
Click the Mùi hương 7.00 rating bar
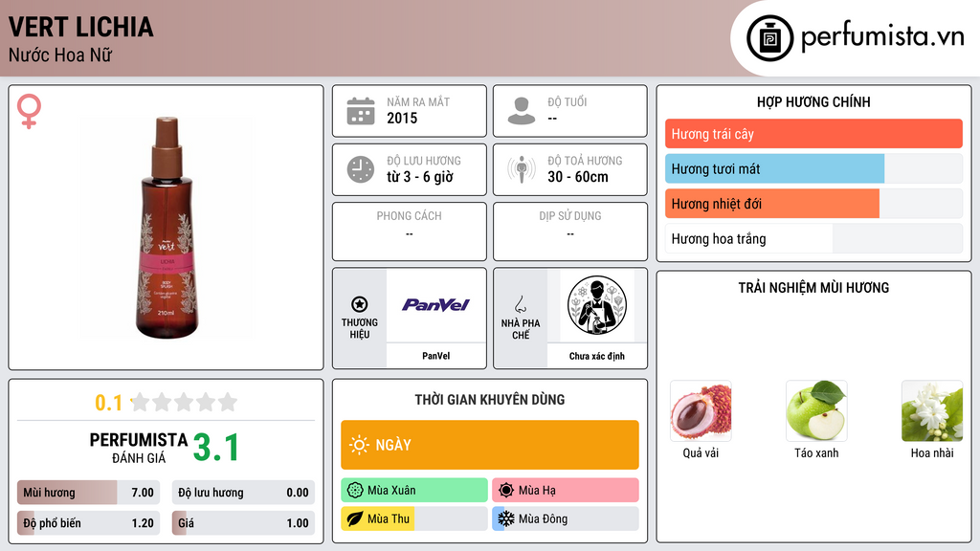tap(88, 493)
